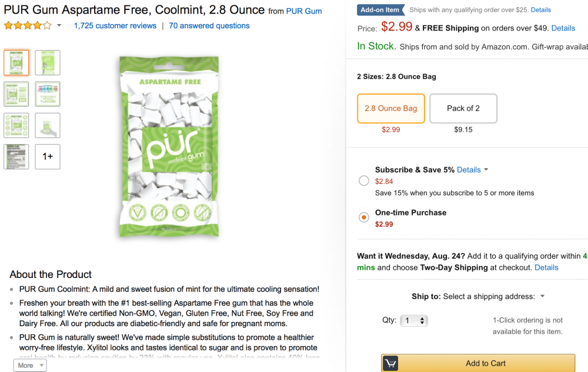Select the Subscribe & Save 5% option
The width and height of the screenshot is (588, 372).
coord(364,181)
